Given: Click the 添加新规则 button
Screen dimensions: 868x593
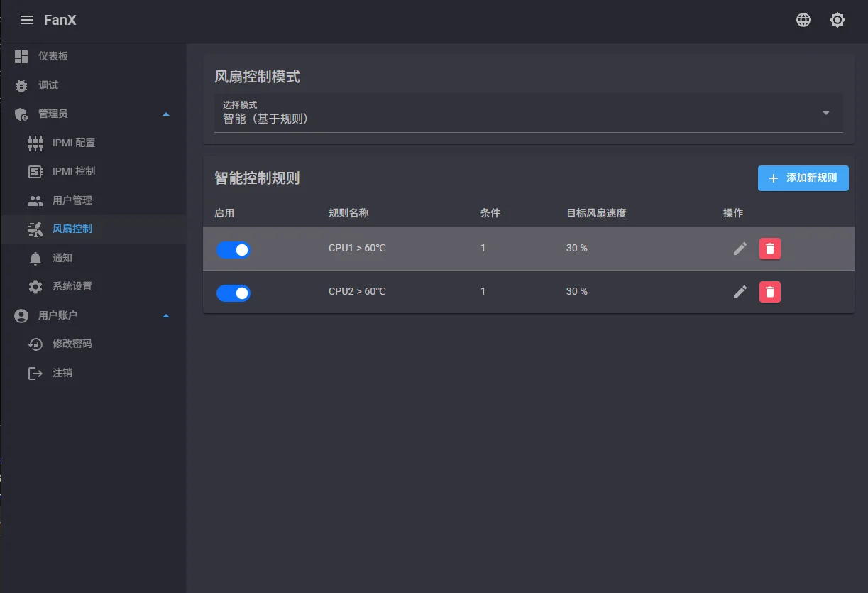Looking at the screenshot, I should coord(803,178).
